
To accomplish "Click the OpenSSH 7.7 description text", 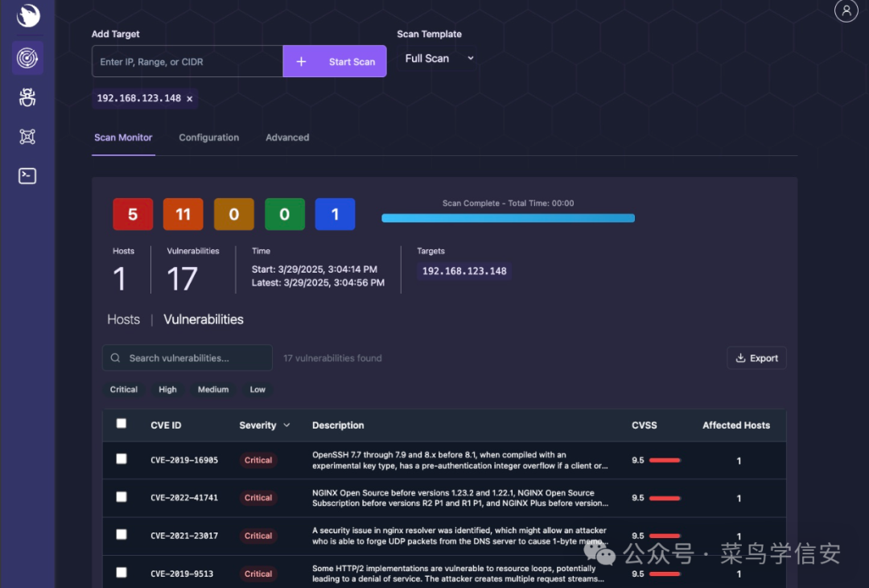I will [x=460, y=460].
